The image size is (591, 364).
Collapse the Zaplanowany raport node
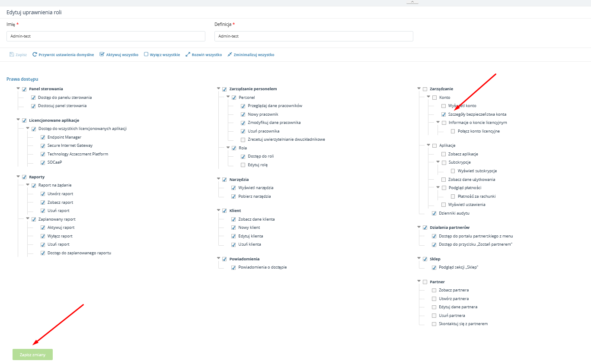[x=28, y=219]
